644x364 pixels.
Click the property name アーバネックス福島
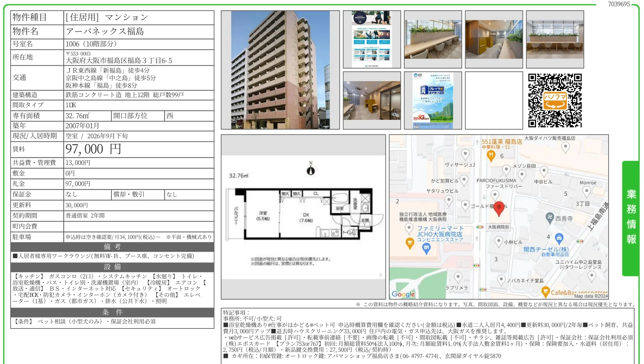pos(105,31)
